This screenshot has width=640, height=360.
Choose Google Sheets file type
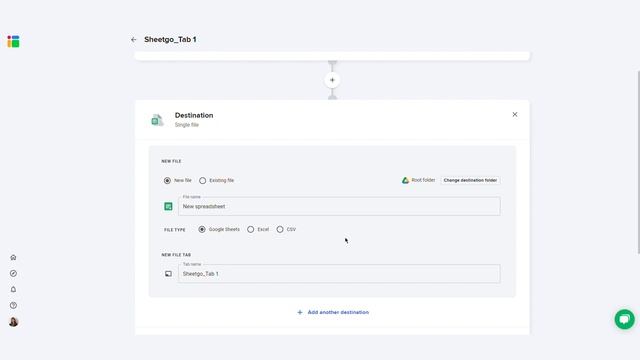coord(202,229)
